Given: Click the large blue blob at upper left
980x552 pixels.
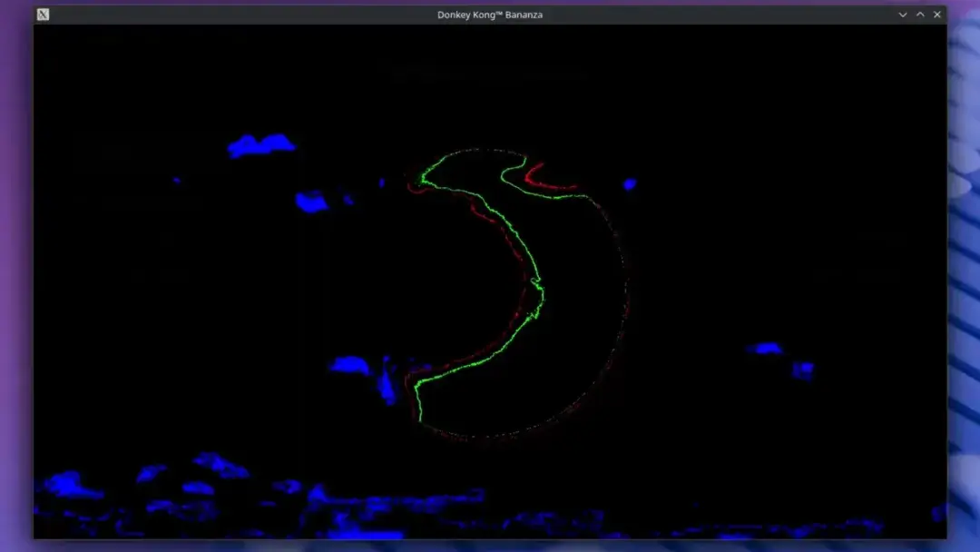Looking at the screenshot, I should tap(260, 145).
